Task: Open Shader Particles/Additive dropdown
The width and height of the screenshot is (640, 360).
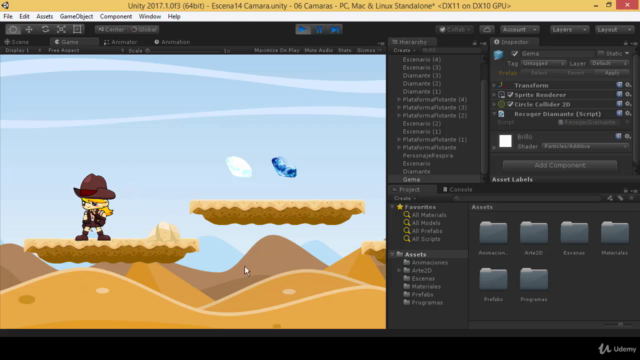Action: [585, 146]
